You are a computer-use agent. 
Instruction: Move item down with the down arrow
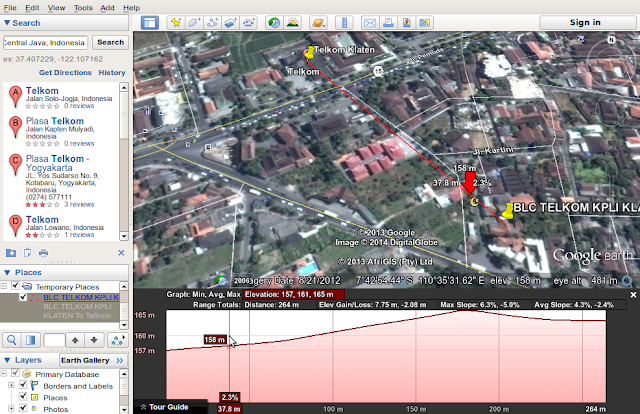coord(94,340)
